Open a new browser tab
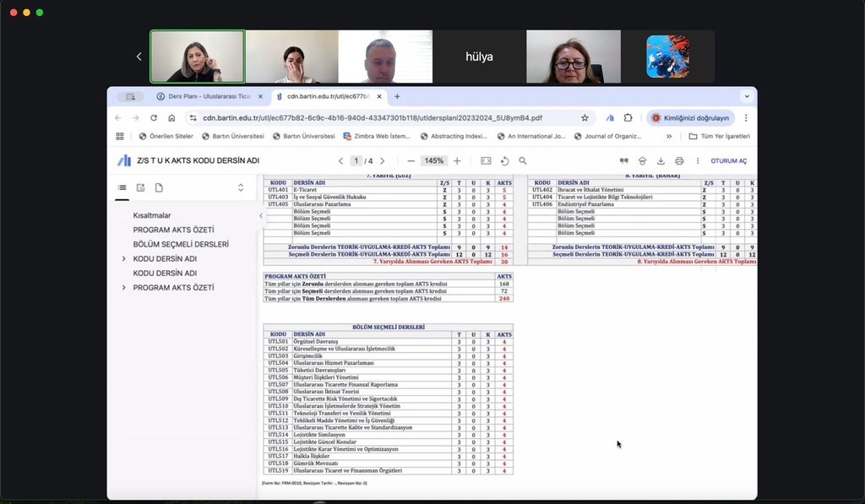865x504 pixels. pos(397,96)
